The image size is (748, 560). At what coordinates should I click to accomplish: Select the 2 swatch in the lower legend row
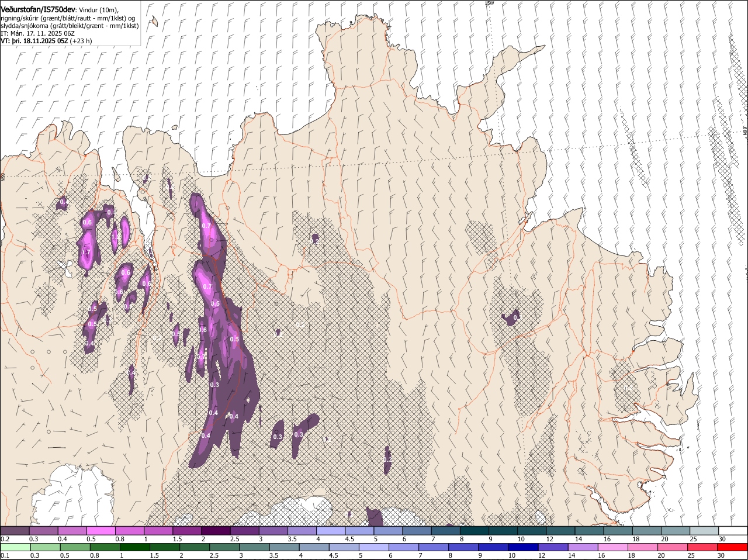(x=195, y=547)
